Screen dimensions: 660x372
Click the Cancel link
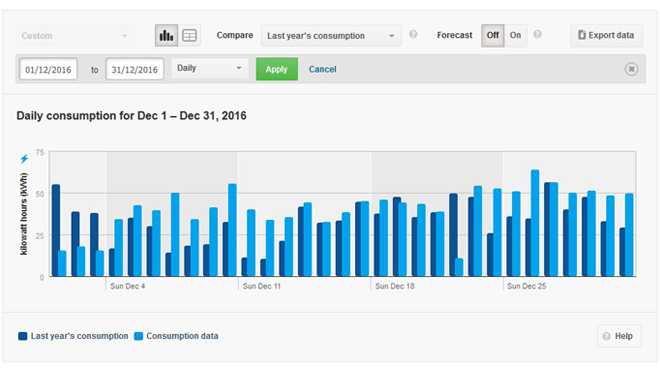tap(322, 69)
